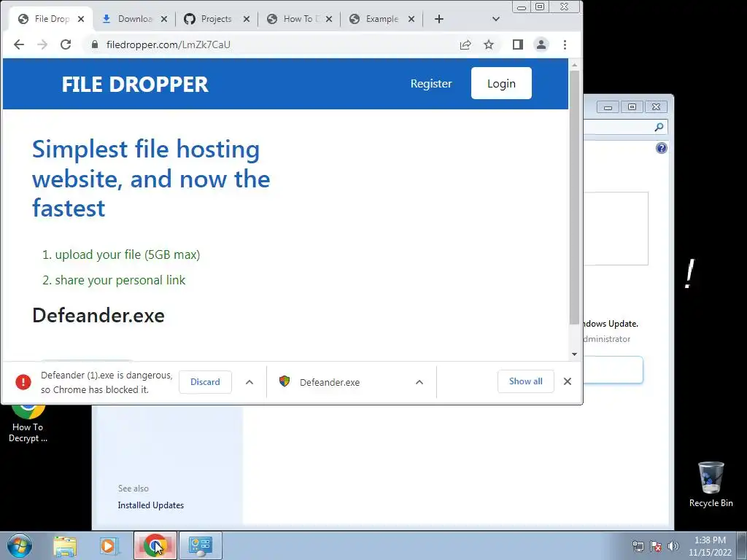Close the Download tab
Viewport: 747px width, 560px height.
pyautogui.click(x=164, y=19)
